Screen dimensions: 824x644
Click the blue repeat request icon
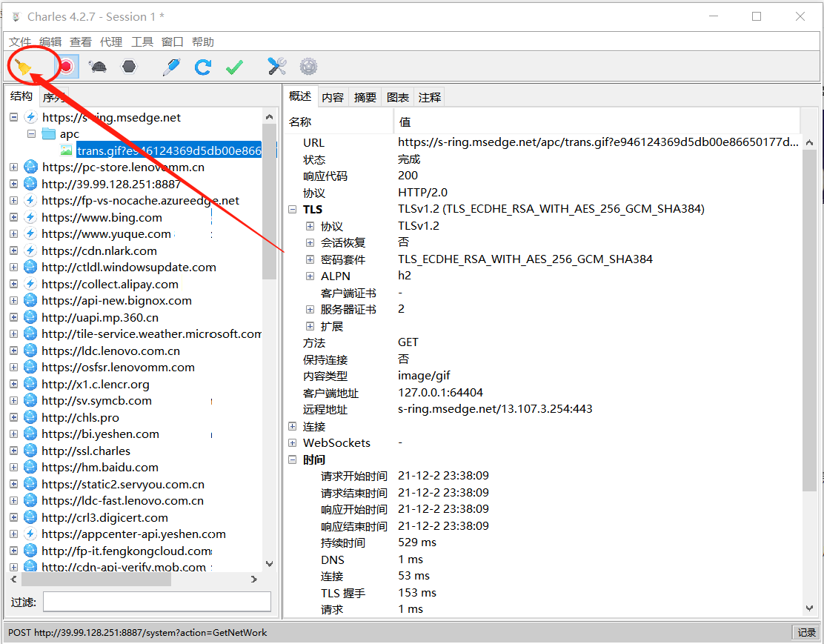[203, 67]
